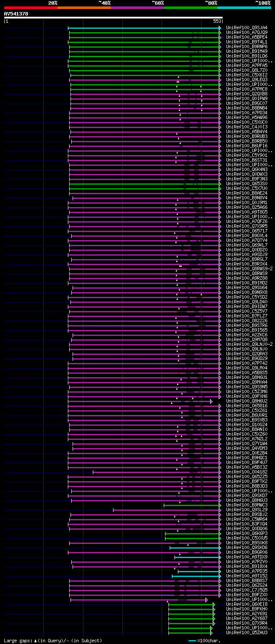Image resolution: width=275 pixels, height=644 pixels.
Task: Select the UniRef100_Q9M0A4 label
Action: (x=247, y=382)
